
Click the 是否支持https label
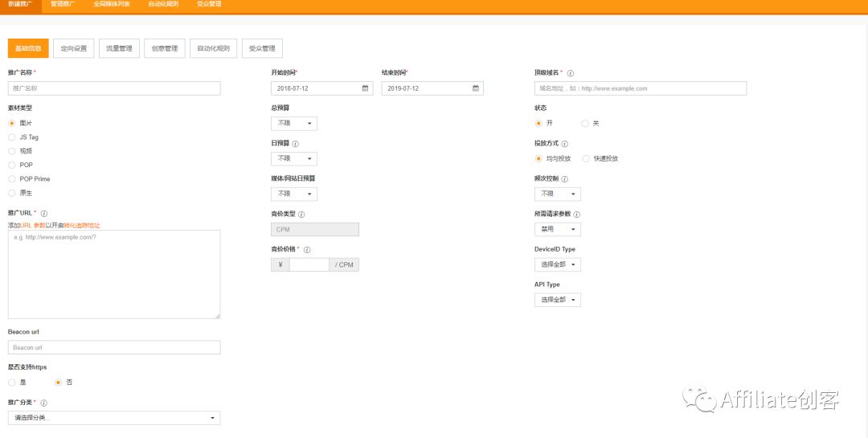pyautogui.click(x=27, y=367)
